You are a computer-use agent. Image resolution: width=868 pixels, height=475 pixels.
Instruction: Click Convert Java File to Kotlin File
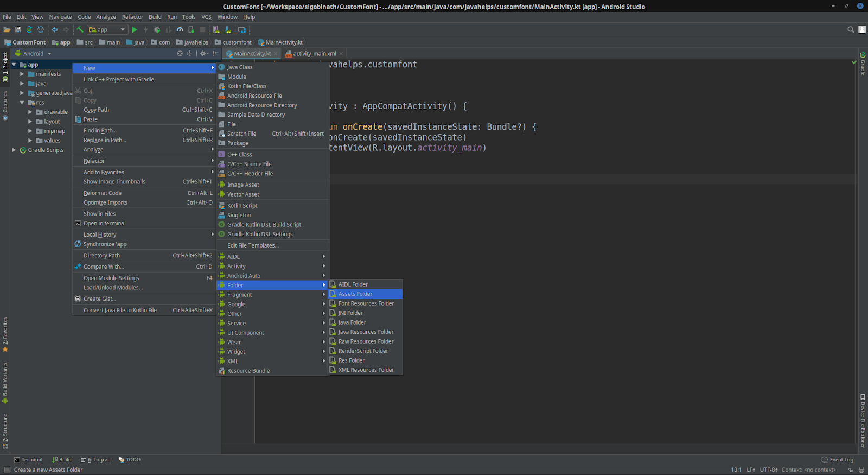point(144,310)
